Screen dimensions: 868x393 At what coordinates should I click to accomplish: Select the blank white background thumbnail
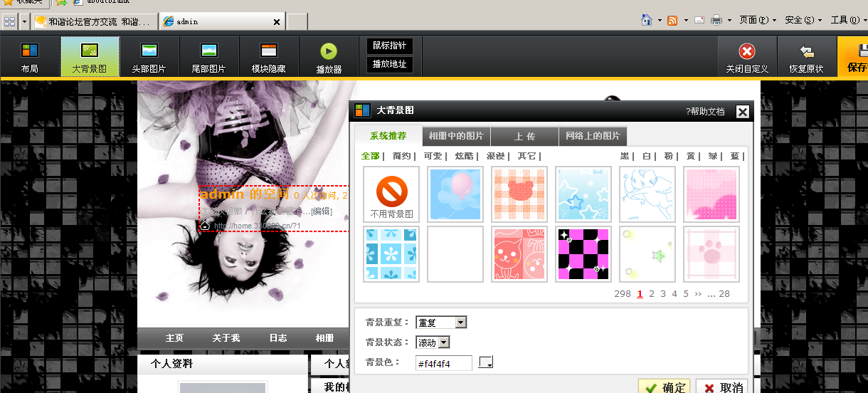pyautogui.click(x=455, y=254)
